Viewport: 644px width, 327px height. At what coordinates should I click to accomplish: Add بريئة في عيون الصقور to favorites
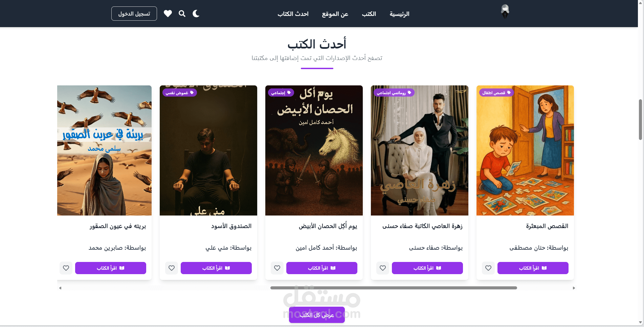click(x=66, y=268)
